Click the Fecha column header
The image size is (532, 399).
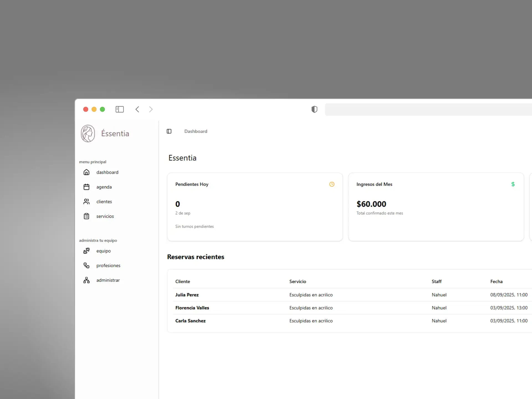(496, 282)
